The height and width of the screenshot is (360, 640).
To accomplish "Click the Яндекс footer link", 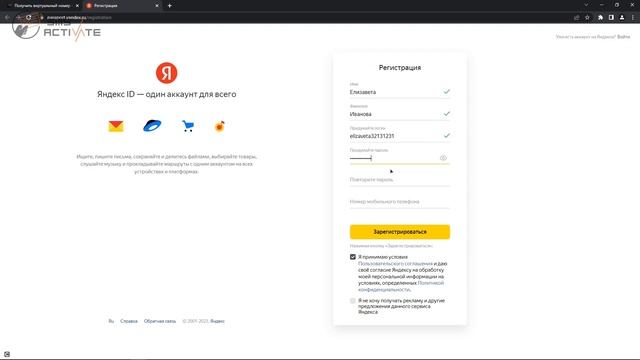I will pos(218,321).
